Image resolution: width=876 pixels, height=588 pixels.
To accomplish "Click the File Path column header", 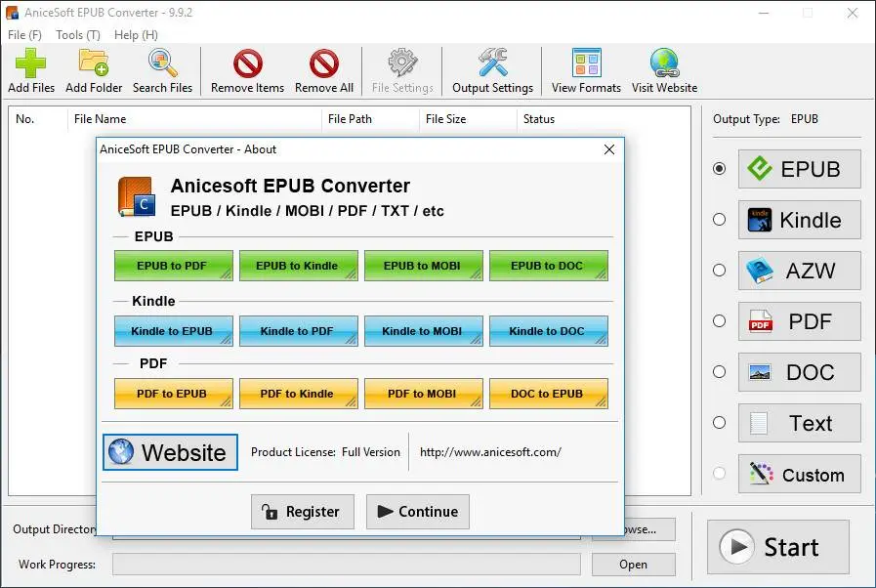I will click(x=370, y=119).
